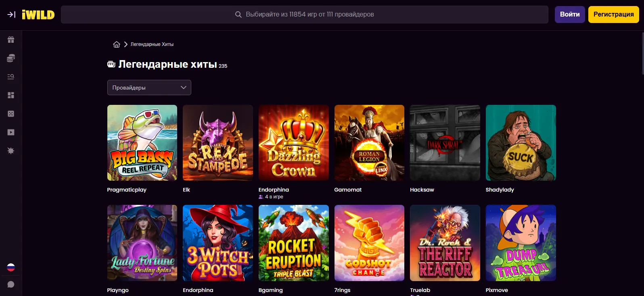Open The Riff Reactor game thumbnail
Image resolution: width=644 pixels, height=296 pixels.
pos(445,243)
